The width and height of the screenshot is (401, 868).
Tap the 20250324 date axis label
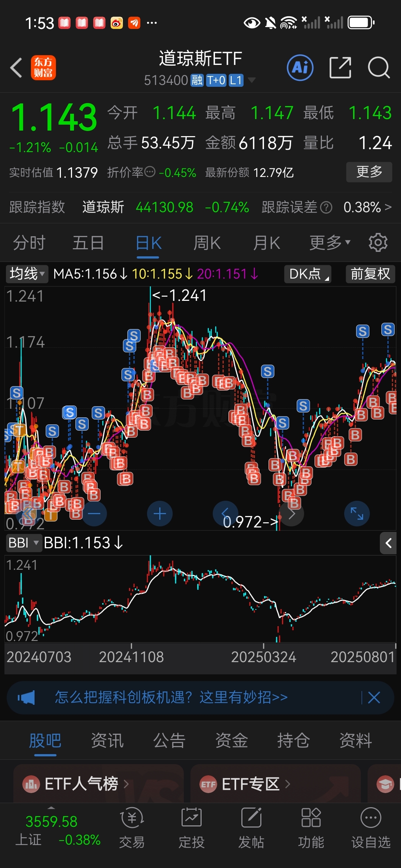point(264,657)
